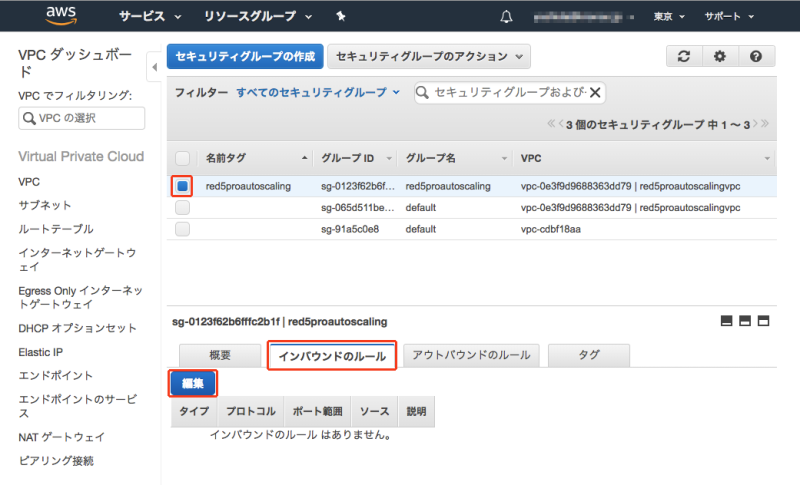
Task: Open セキュリティグループのアクション dropdown
Action: click(429, 57)
